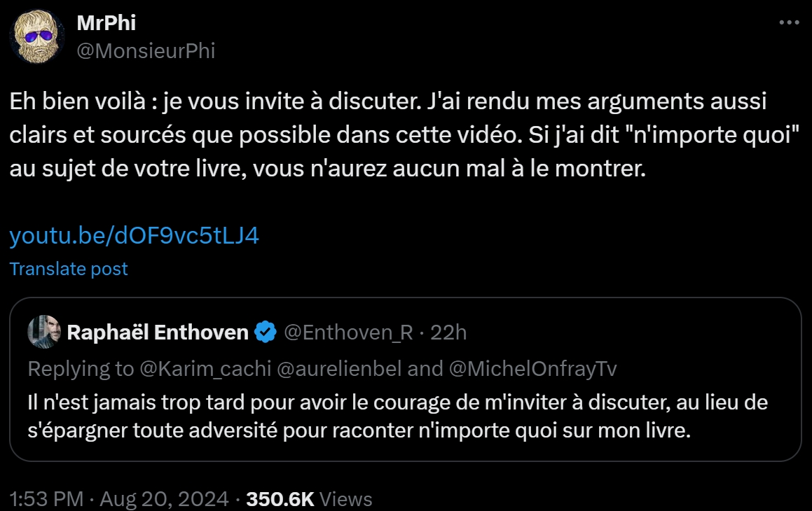Click Translate post
This screenshot has height=511, width=812.
pyautogui.click(x=69, y=269)
